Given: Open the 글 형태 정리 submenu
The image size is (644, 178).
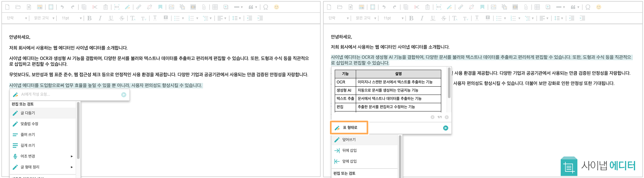Looking at the screenshot, I should coord(43,167).
